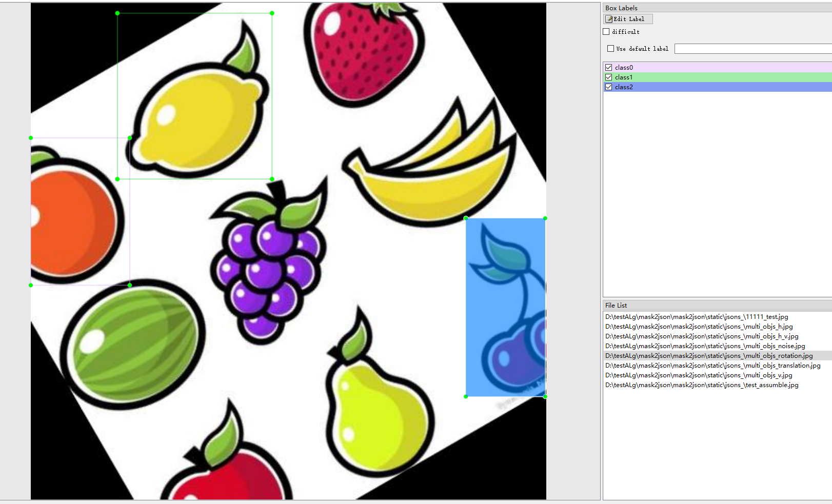Uncheck the class2 label checkbox
The width and height of the screenshot is (832, 504).
(609, 87)
